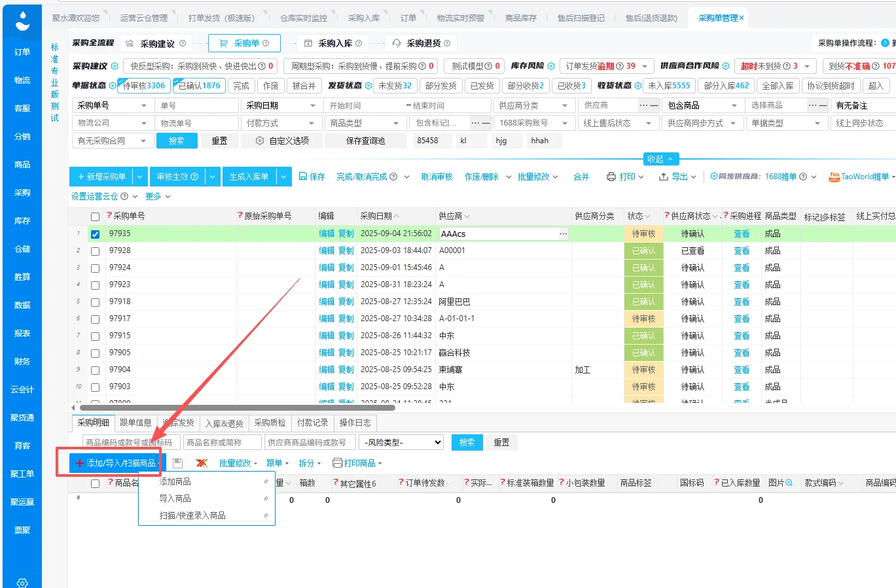Check the checkbox for order 97924

point(95,268)
